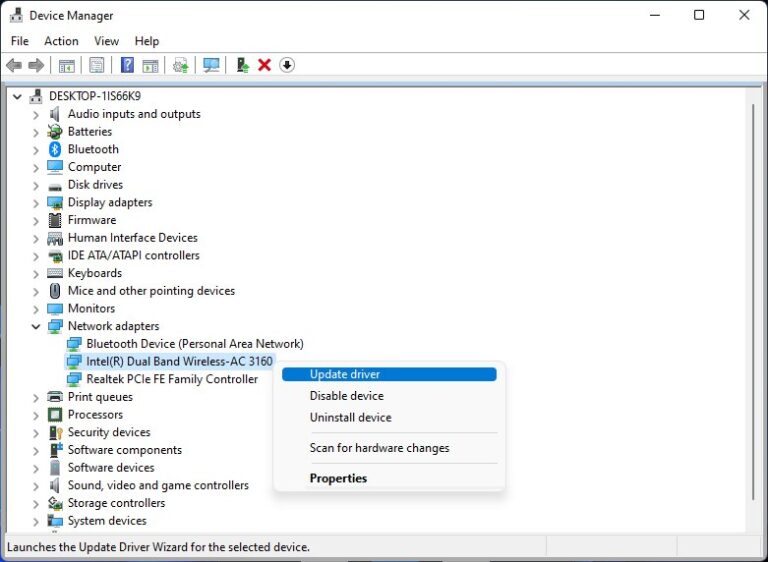Expand the Sound, video and game controllers node
768x562 pixels.
click(x=36, y=486)
